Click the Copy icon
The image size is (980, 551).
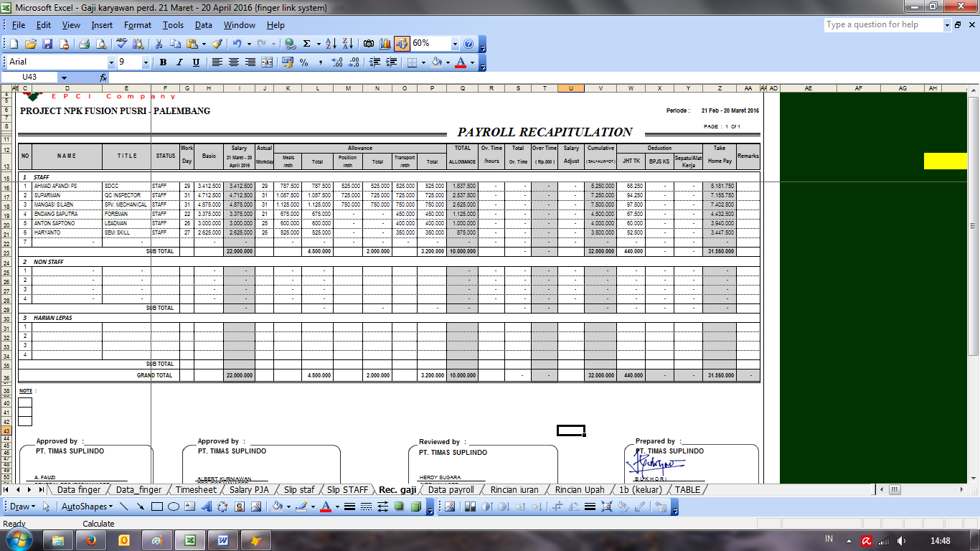[x=176, y=44]
